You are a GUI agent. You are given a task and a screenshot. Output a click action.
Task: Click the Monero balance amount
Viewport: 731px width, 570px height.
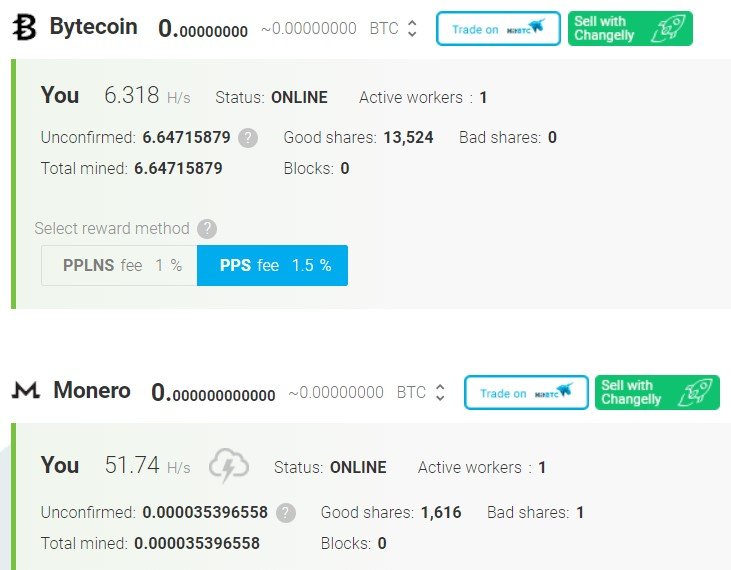[x=213, y=394]
